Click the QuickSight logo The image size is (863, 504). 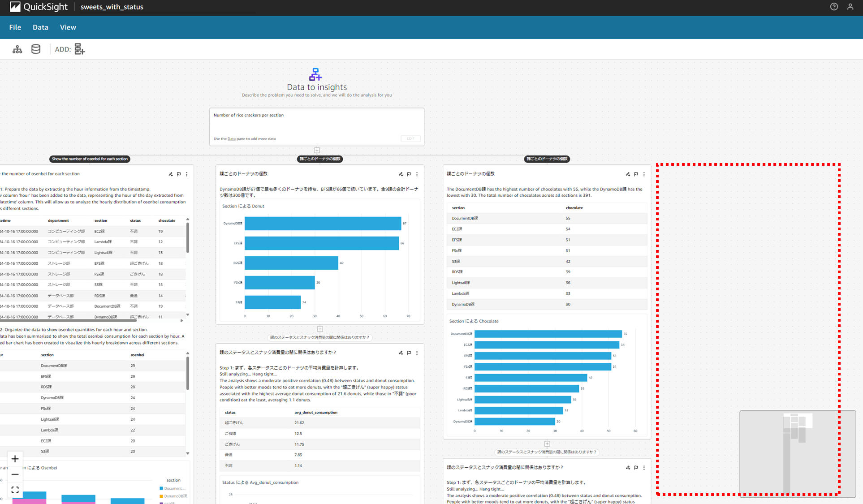click(39, 7)
